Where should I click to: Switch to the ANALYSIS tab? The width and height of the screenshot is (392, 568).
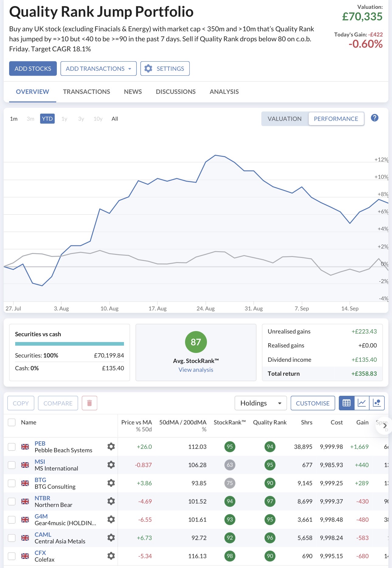pyautogui.click(x=224, y=92)
